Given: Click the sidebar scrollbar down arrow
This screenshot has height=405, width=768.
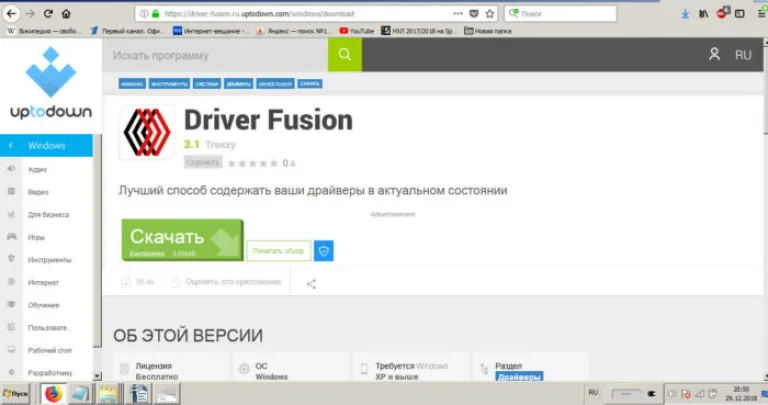Looking at the screenshot, I should point(97,376).
